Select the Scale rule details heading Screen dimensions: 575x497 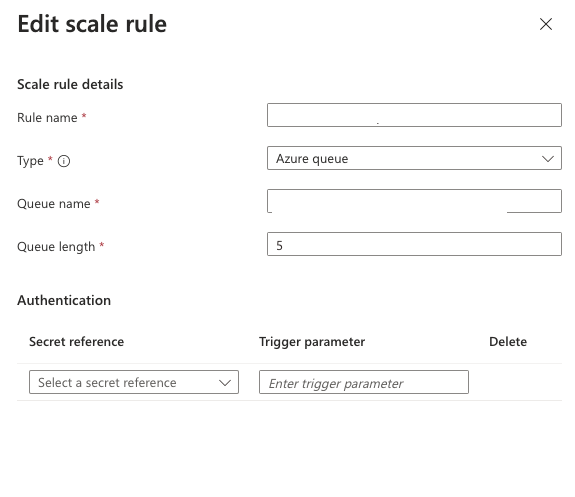70,84
